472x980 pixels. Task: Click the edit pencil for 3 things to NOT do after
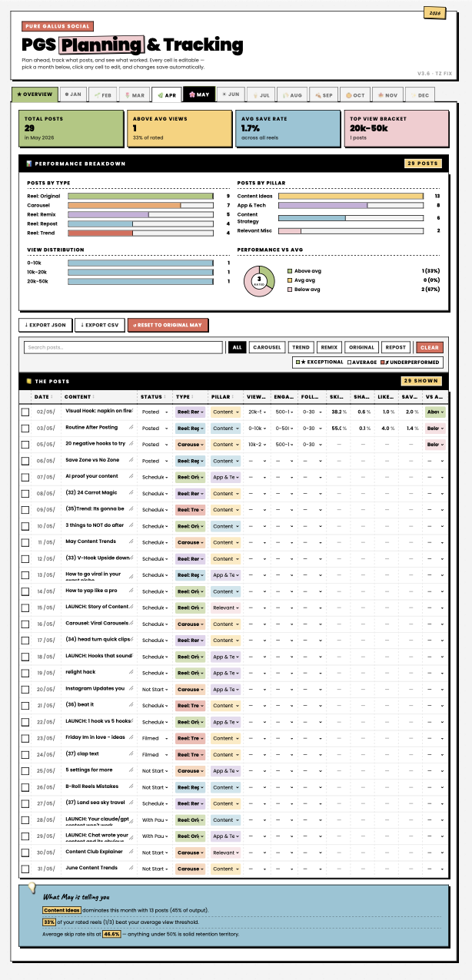pyautogui.click(x=131, y=525)
